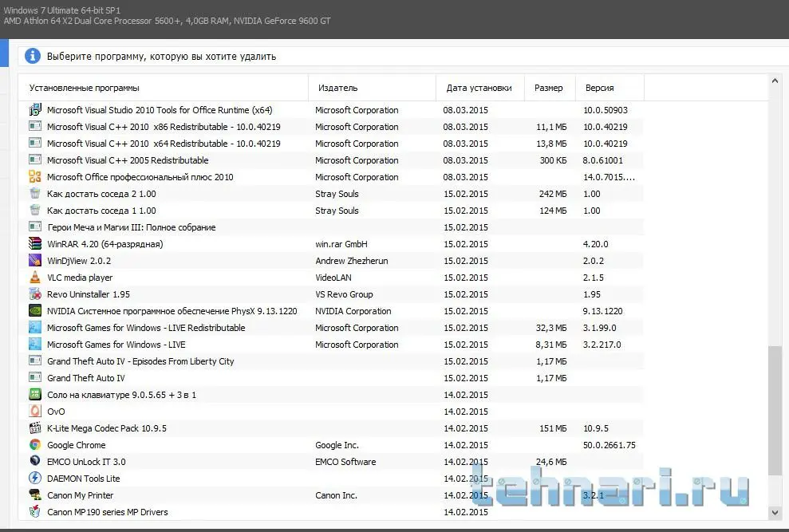Sort by Дата установки column header

click(x=480, y=88)
